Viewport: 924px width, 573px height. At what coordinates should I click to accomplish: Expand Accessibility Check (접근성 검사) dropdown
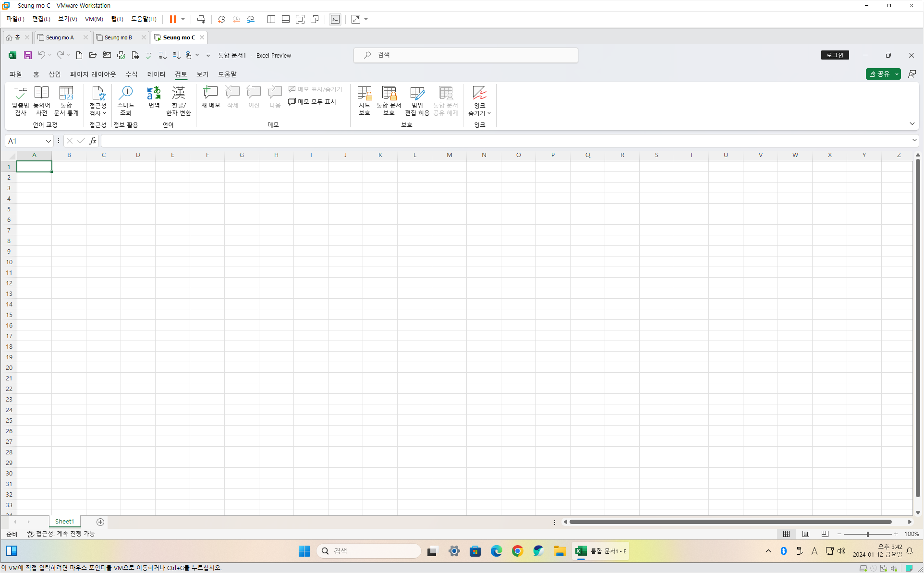[104, 114]
